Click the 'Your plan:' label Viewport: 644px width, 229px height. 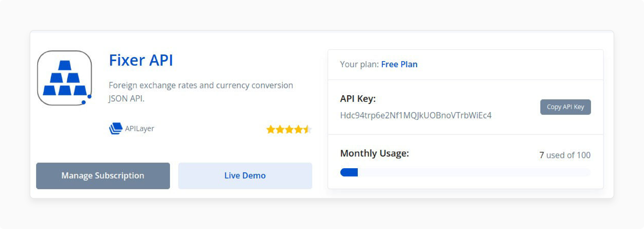pos(360,64)
